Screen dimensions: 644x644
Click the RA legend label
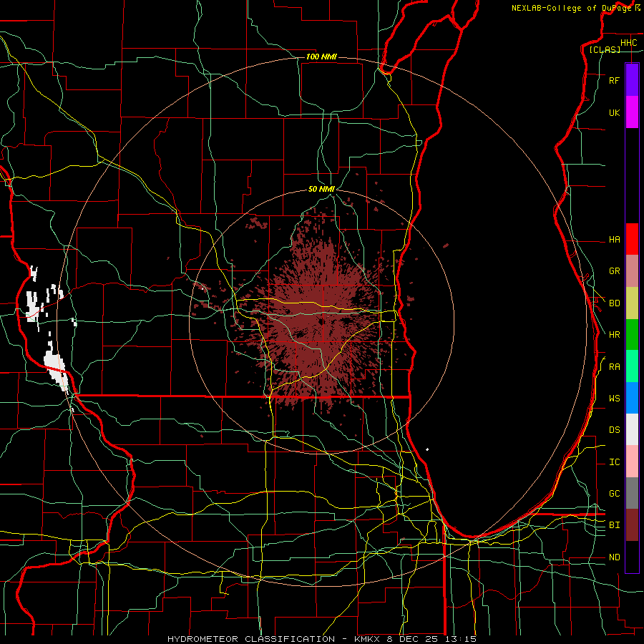point(614,367)
